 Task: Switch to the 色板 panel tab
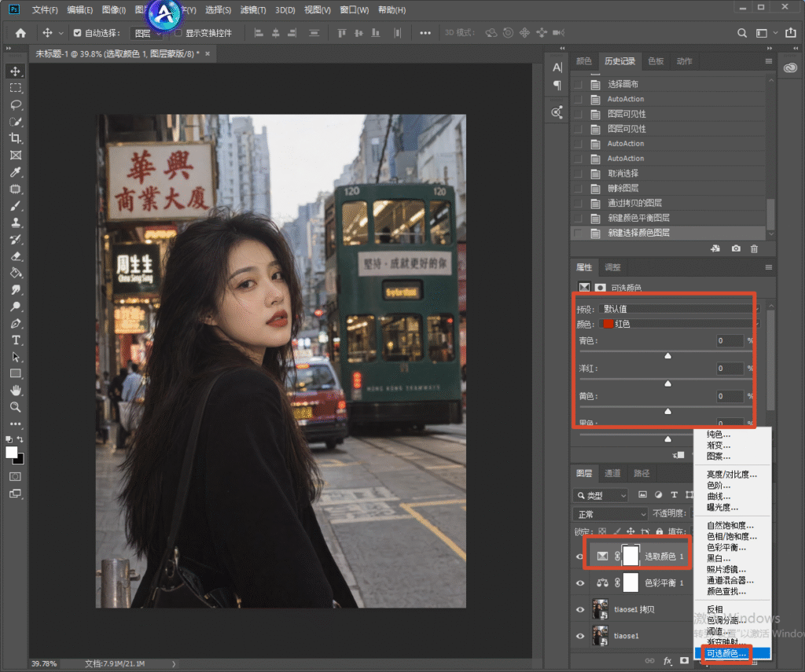[656, 61]
